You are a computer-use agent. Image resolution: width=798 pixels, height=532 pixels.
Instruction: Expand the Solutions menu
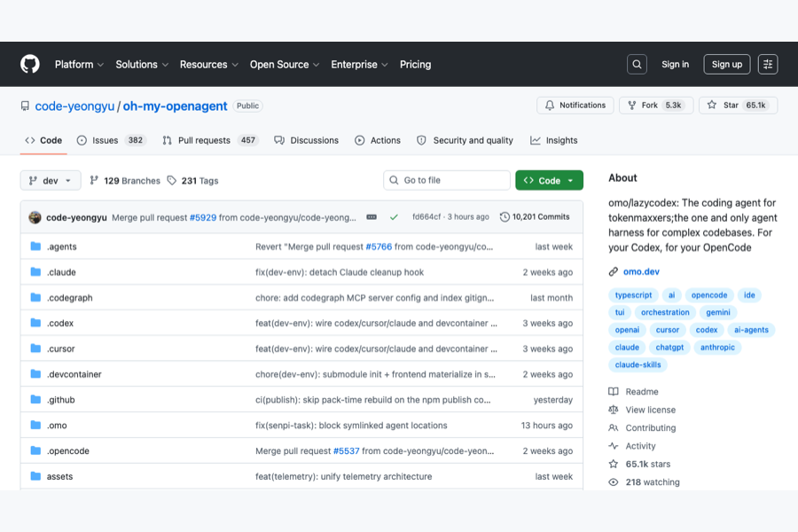(142, 65)
